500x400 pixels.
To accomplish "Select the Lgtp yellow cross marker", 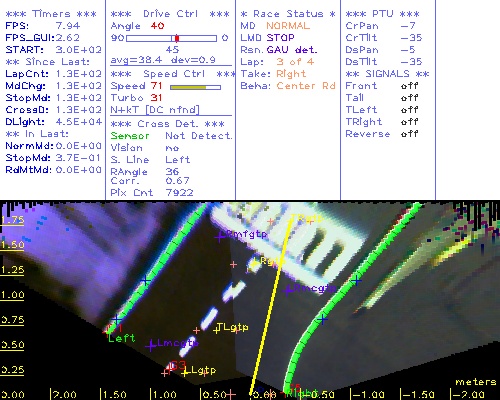I will click(184, 372).
